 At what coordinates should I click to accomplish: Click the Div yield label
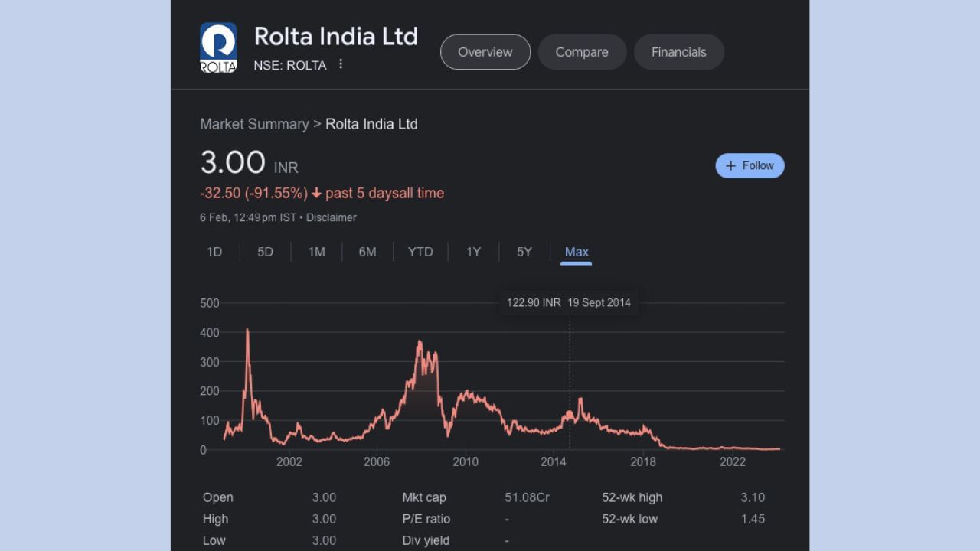(x=426, y=540)
